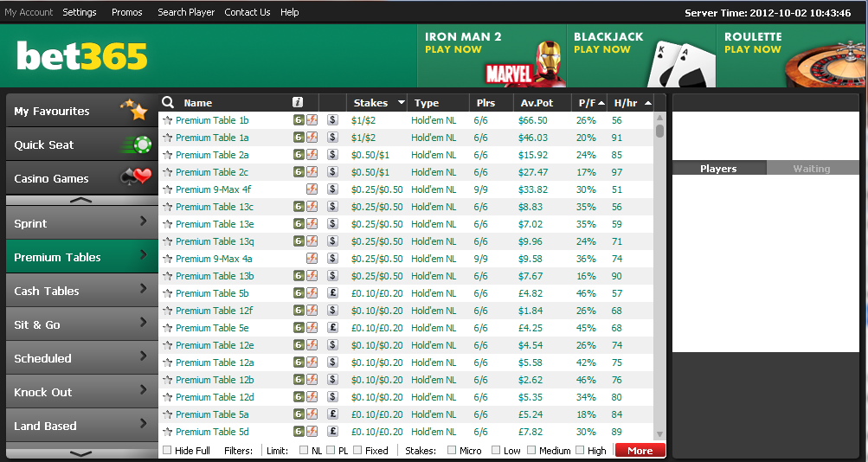This screenshot has height=462, width=868.
Task: Click star icon beside Premium Table 13c
Action: (x=167, y=207)
